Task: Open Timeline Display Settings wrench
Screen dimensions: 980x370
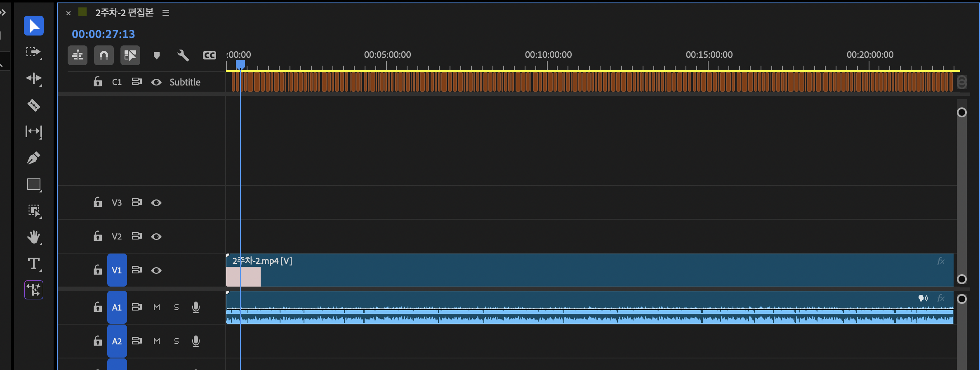Action: 183,55
